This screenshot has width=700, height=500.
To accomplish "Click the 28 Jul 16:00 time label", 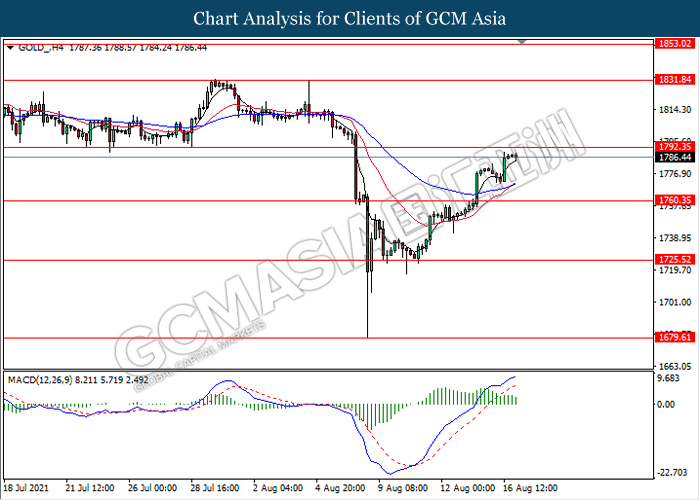I will [x=215, y=488].
